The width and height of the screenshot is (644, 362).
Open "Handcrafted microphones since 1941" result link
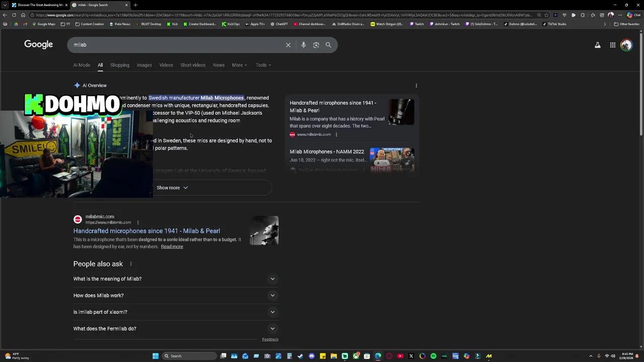[x=146, y=231]
